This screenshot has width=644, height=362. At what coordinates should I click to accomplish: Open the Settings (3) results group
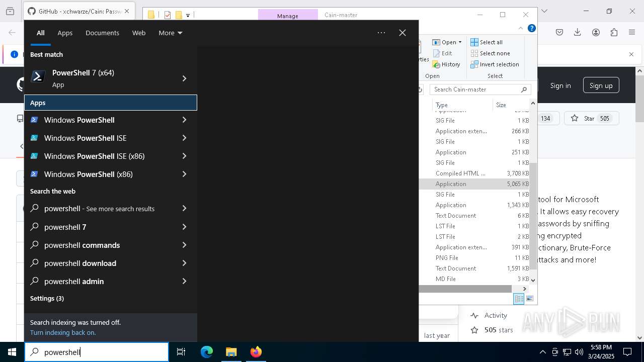[47, 298]
